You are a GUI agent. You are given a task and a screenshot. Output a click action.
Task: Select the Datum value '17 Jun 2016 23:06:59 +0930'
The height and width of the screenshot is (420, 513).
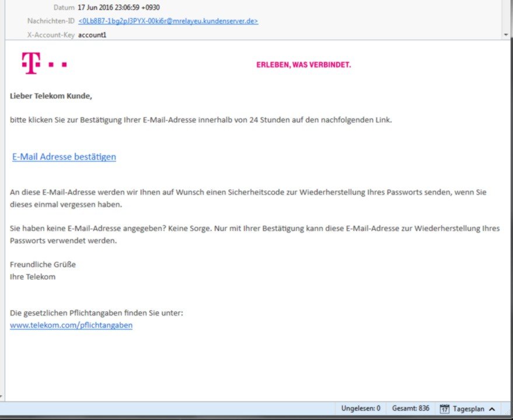(x=118, y=7)
